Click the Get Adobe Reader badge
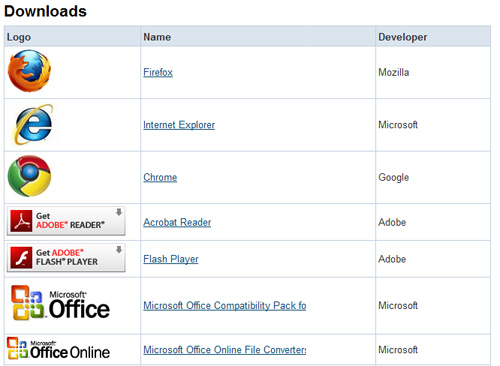 pos(66,221)
